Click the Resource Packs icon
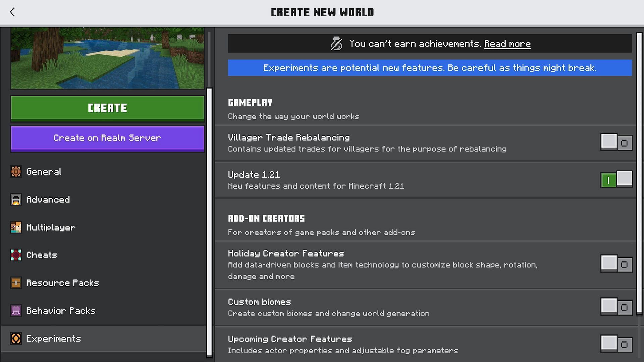 [16, 283]
